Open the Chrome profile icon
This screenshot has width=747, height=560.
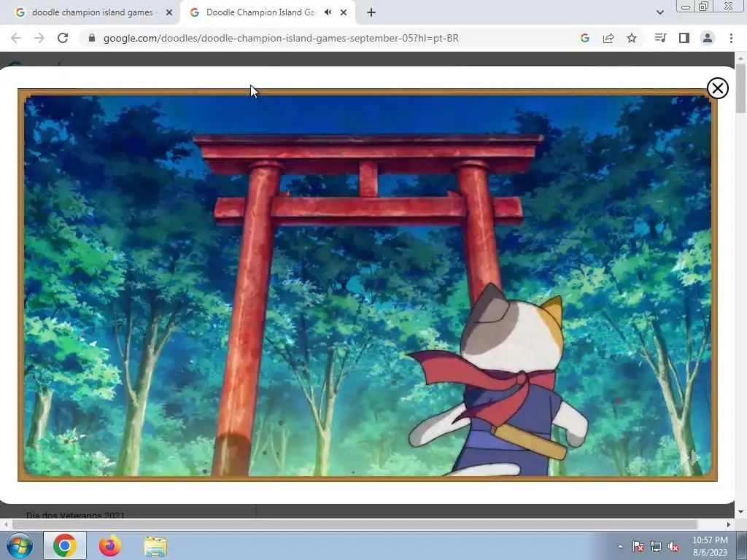tap(708, 38)
